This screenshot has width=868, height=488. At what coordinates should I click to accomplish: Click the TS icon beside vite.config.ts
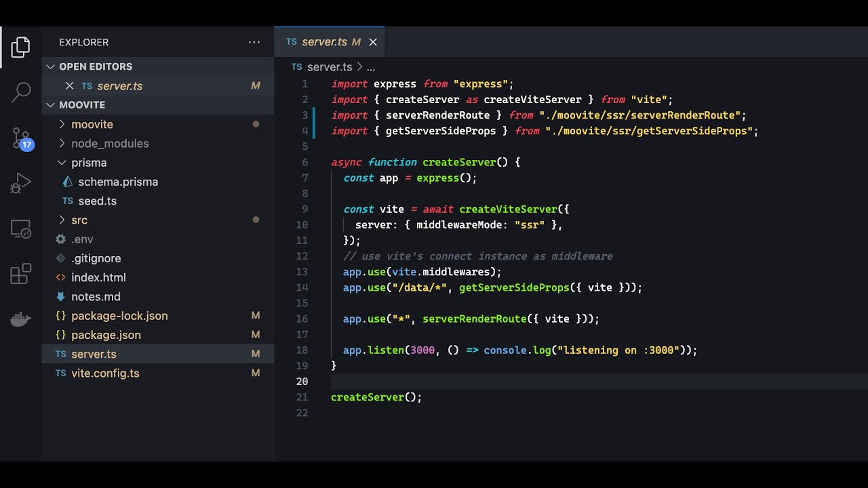(x=60, y=373)
